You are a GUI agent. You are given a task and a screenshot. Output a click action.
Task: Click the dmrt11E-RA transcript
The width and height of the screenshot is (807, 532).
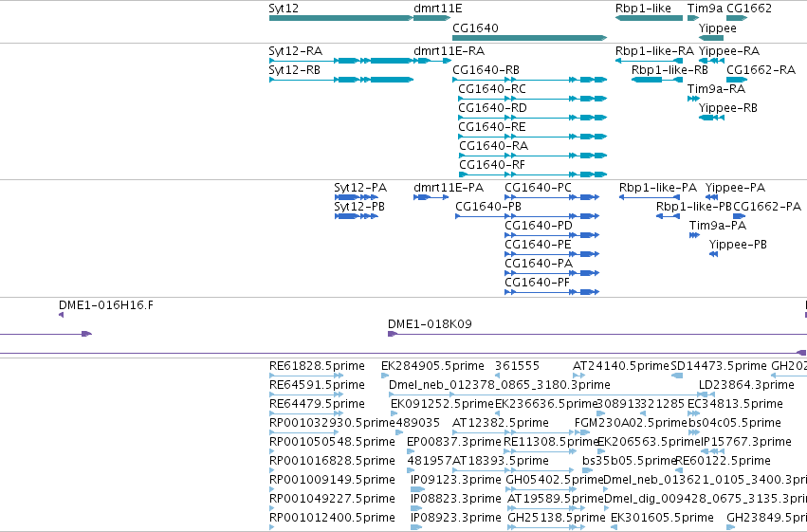tap(431, 61)
